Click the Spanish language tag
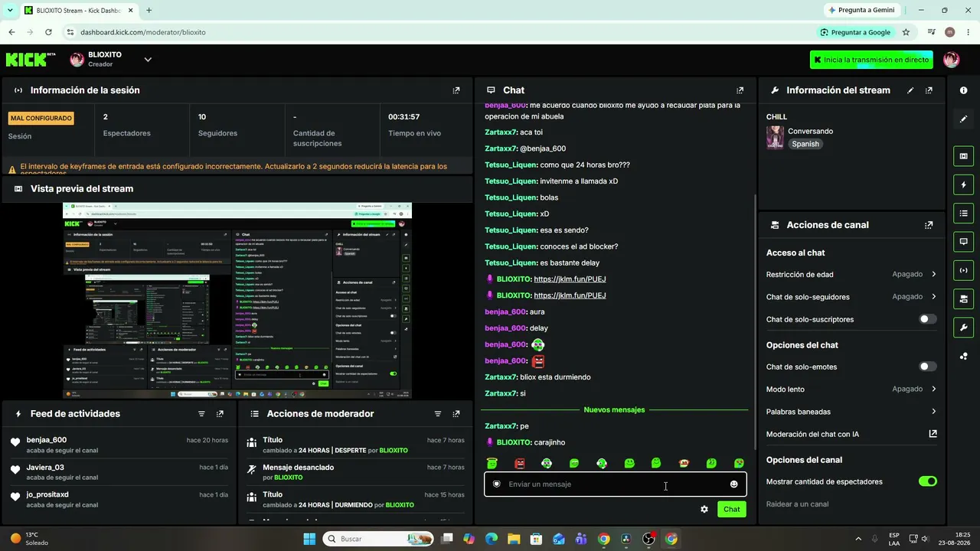 coord(805,144)
